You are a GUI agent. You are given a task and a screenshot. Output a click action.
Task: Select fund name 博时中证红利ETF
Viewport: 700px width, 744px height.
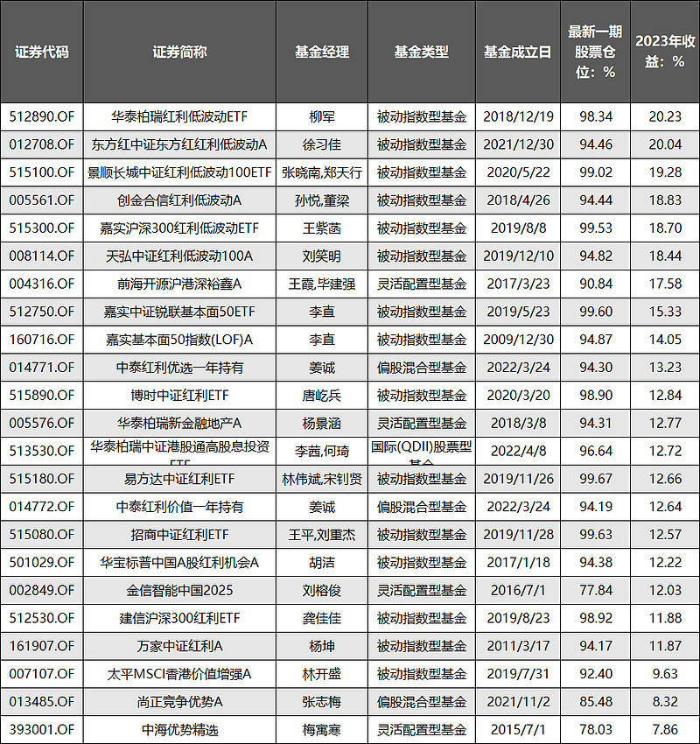tap(179, 396)
